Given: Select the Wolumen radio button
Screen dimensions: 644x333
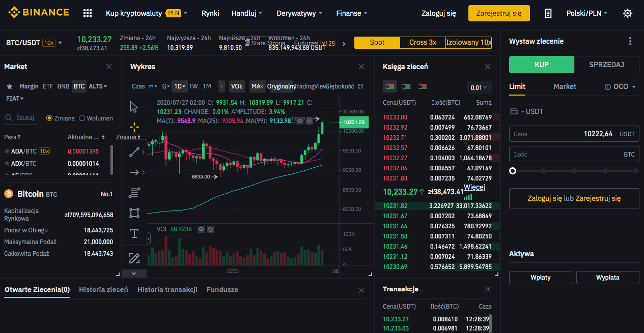Looking at the screenshot, I should tap(82, 118).
